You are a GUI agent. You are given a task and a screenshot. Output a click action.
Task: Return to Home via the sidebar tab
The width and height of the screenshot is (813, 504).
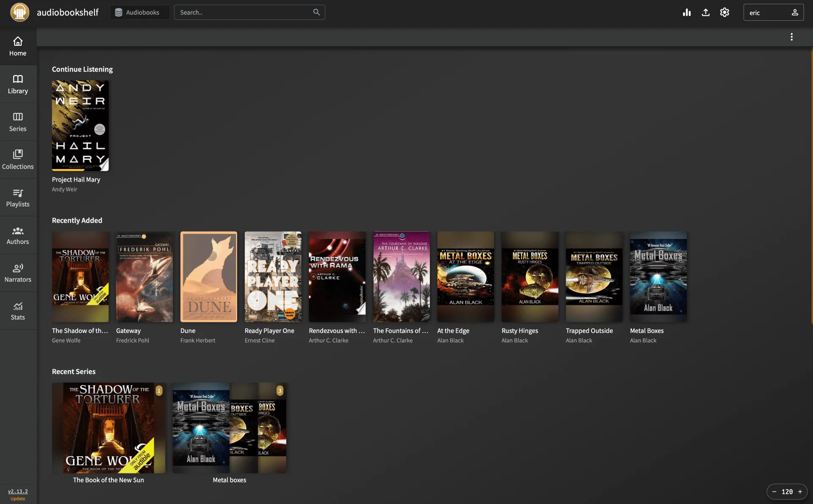click(x=18, y=47)
